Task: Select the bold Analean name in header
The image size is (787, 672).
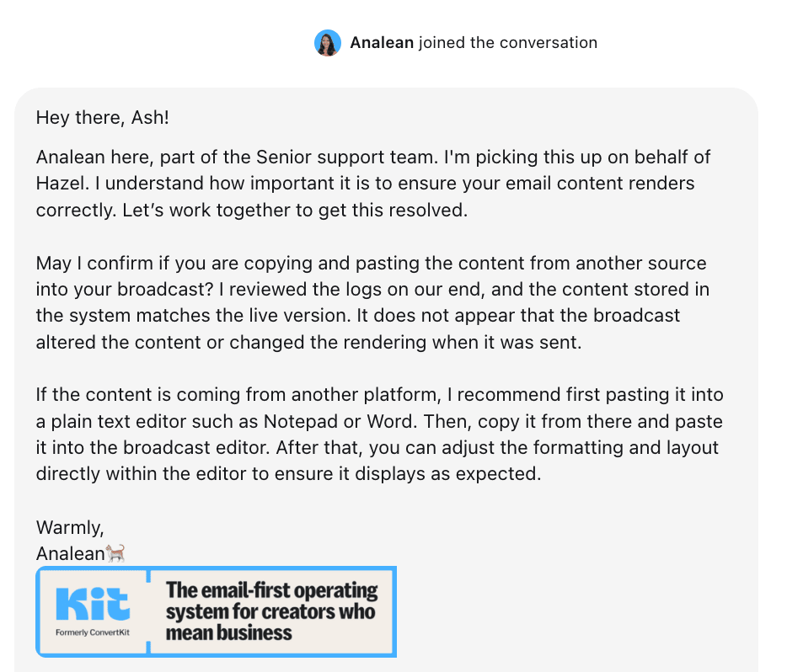Action: pos(382,43)
